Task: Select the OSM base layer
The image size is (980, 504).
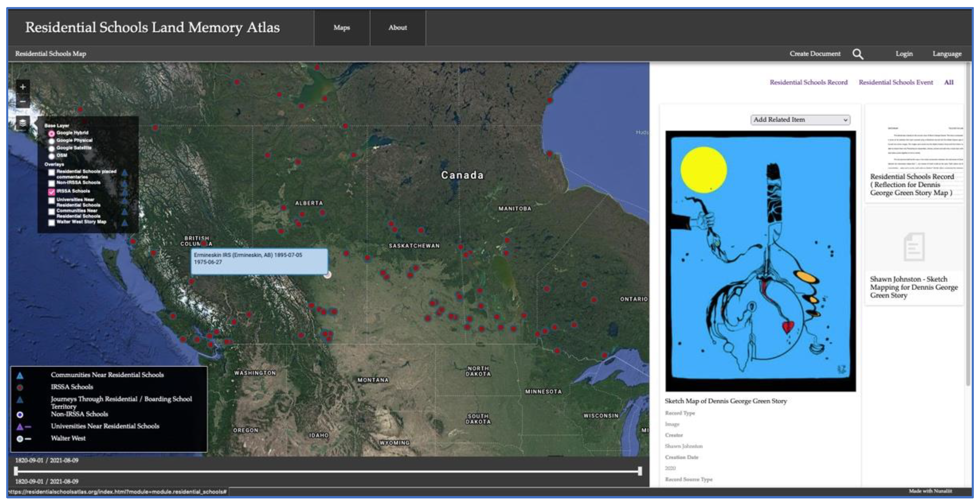Action: pos(51,156)
